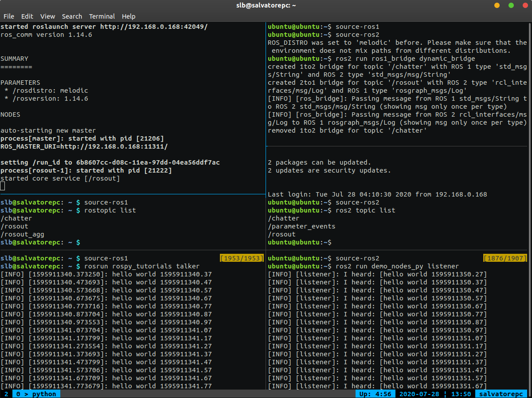Click the green maximize window button
The image size is (532, 398).
pos(511,5)
